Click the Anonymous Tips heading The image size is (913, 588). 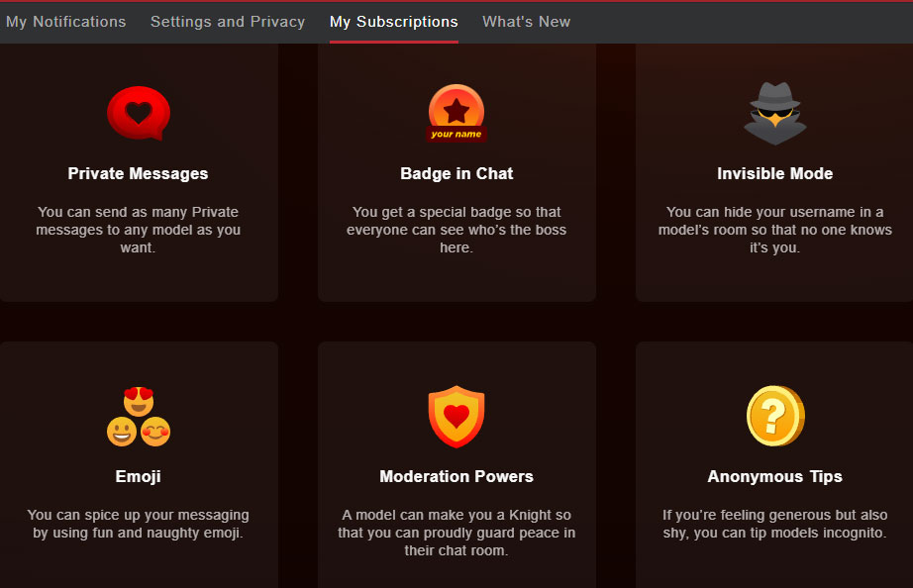click(x=774, y=476)
